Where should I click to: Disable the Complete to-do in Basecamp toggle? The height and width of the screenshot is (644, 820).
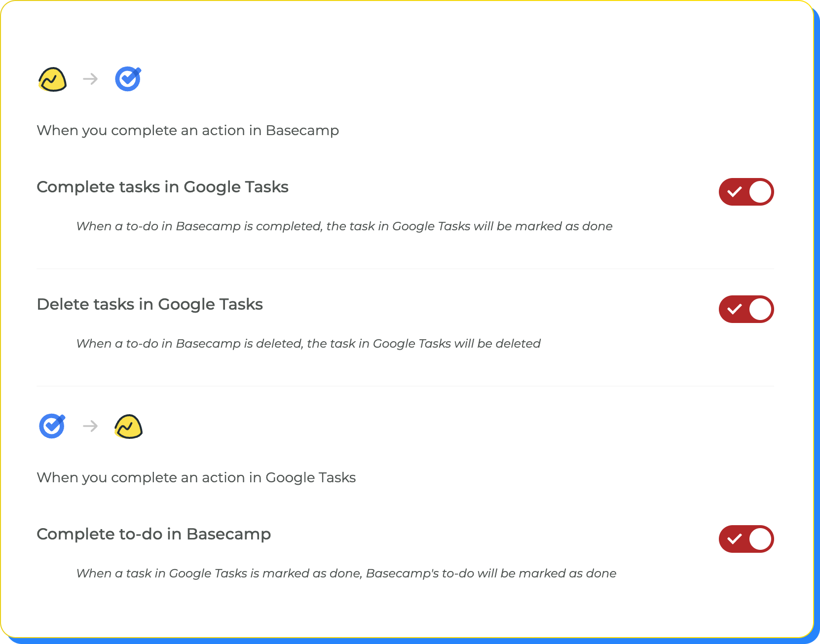pyautogui.click(x=746, y=539)
